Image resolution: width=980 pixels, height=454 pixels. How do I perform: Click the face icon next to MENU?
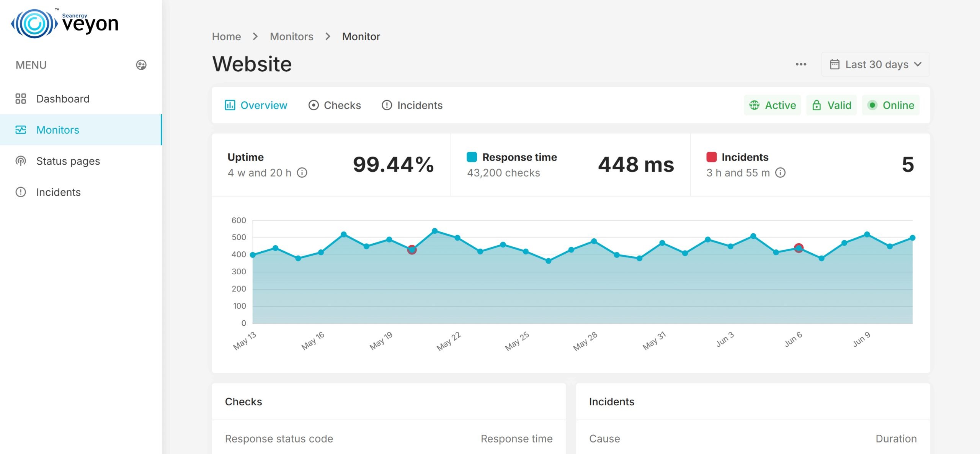(142, 65)
